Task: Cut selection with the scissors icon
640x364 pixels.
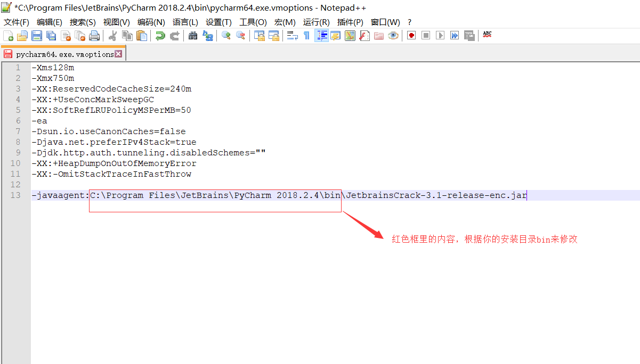Action: pyautogui.click(x=112, y=36)
